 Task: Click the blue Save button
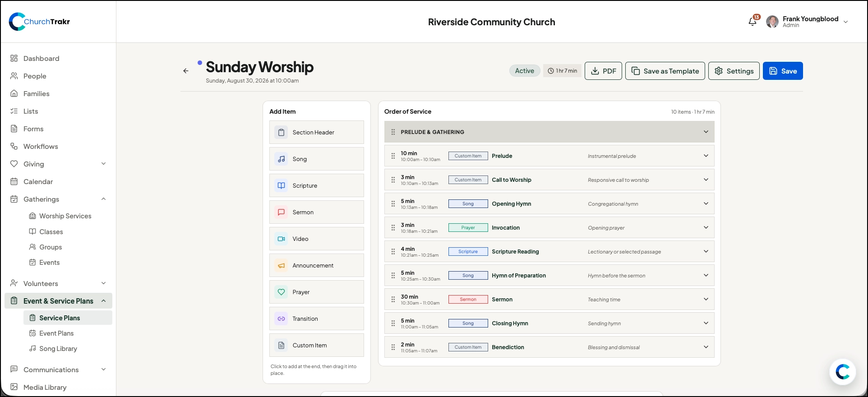point(783,71)
